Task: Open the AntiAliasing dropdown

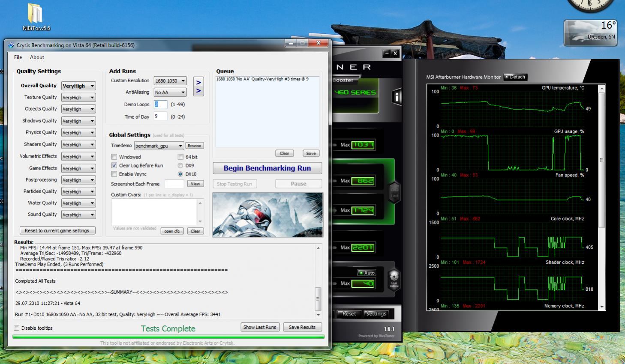Action: click(x=170, y=92)
